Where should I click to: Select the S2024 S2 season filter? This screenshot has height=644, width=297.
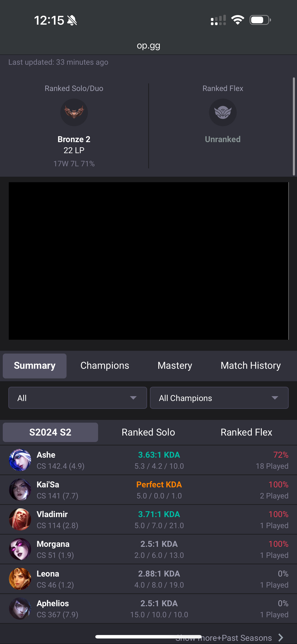click(50, 432)
